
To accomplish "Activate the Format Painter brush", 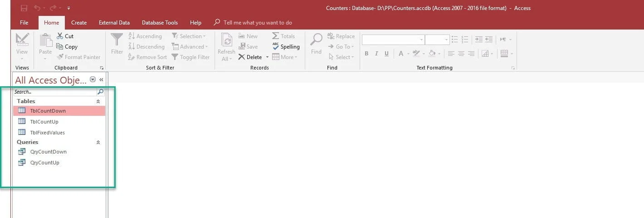I will (79, 57).
